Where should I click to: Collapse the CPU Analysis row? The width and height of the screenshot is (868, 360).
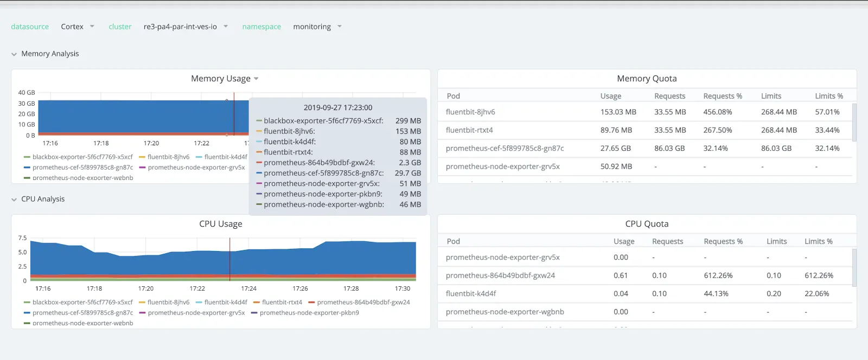tap(38, 199)
